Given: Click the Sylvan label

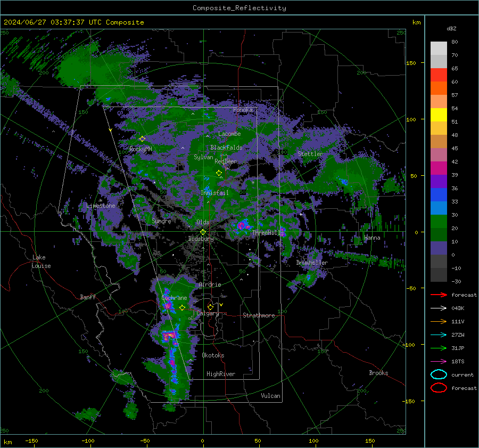Looking at the screenshot, I should click(203, 157).
